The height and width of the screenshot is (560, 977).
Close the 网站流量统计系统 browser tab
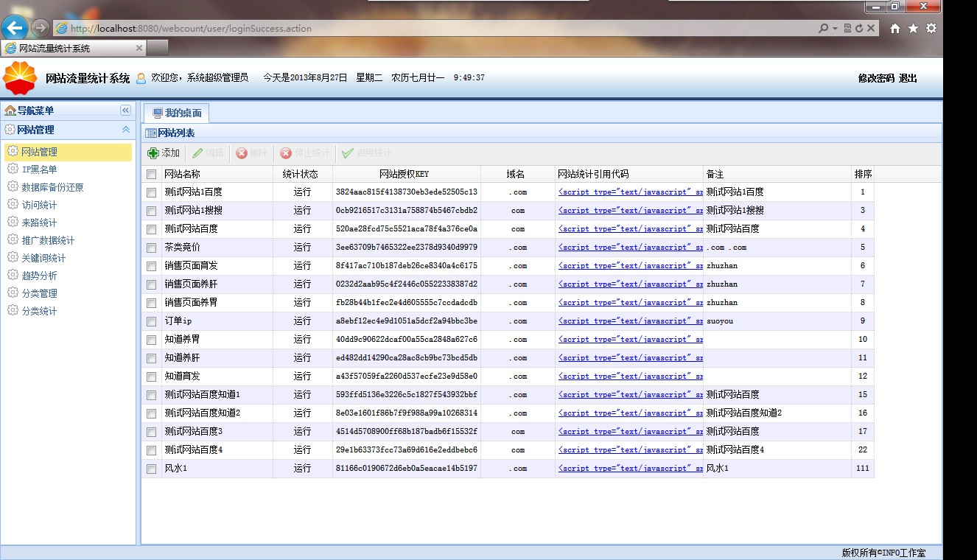click(x=139, y=48)
